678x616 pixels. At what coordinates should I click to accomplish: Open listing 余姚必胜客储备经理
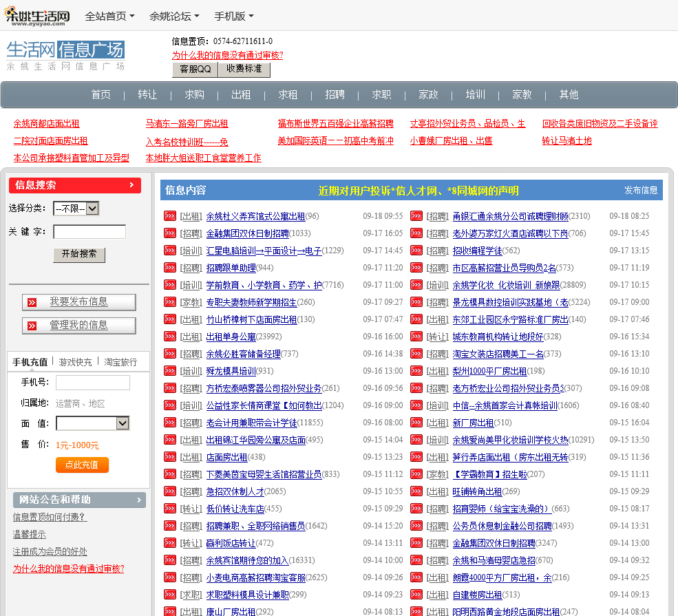tap(243, 354)
